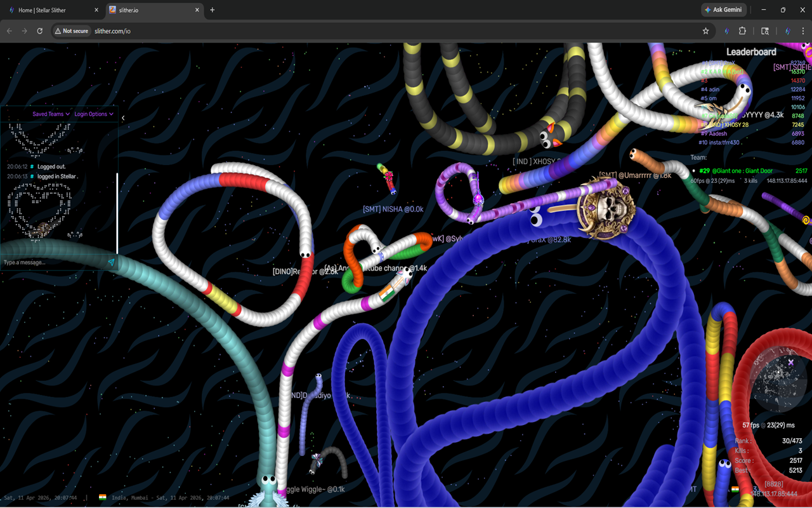Select the Best 5213 stat

[x=769, y=471]
